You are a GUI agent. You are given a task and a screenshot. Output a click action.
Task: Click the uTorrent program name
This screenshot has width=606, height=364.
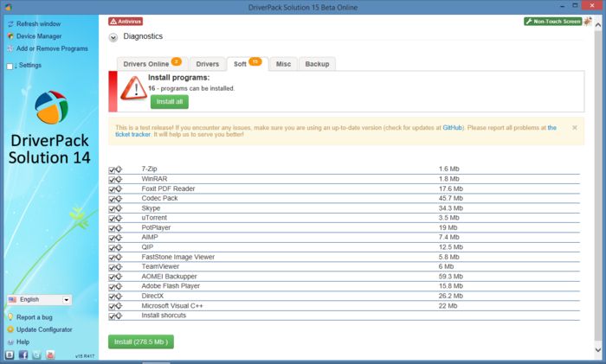pyautogui.click(x=154, y=218)
